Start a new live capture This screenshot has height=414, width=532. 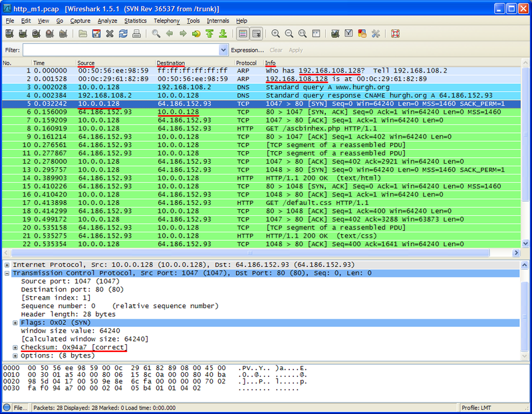click(37, 34)
